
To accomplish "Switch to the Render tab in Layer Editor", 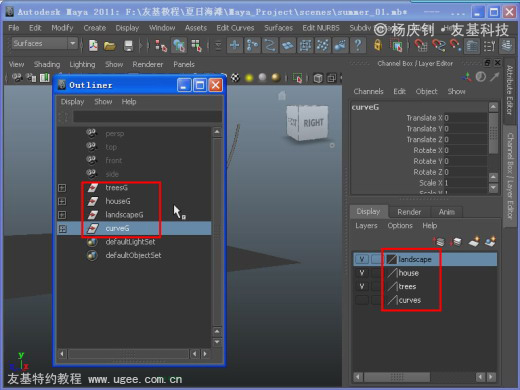I will click(409, 212).
